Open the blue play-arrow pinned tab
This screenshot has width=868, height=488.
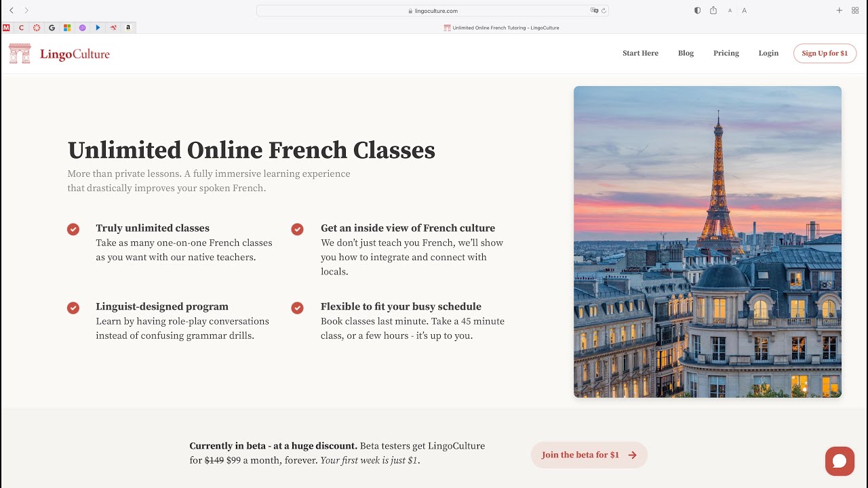pos(98,28)
